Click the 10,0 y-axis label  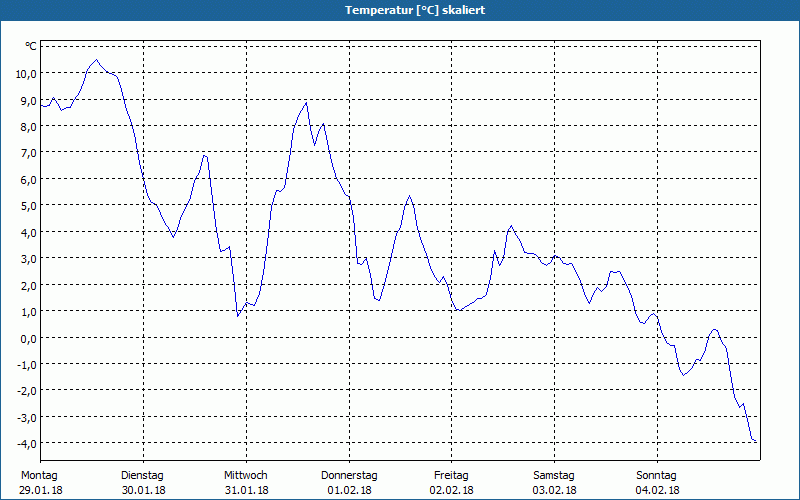click(x=27, y=73)
